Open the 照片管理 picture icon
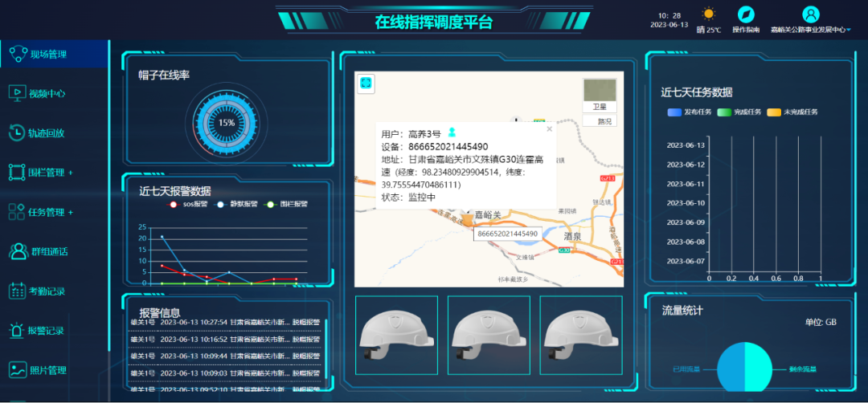Screen dimensions: 868x403 click(x=17, y=369)
